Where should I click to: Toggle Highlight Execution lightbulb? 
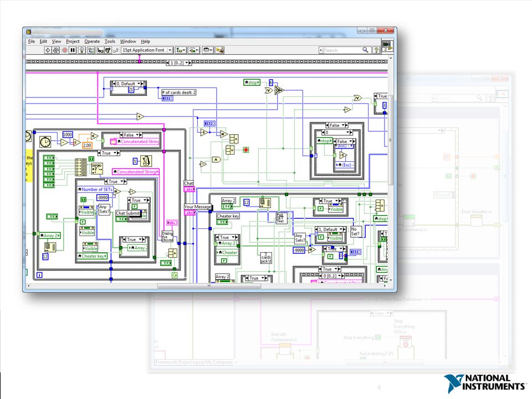click(x=82, y=50)
